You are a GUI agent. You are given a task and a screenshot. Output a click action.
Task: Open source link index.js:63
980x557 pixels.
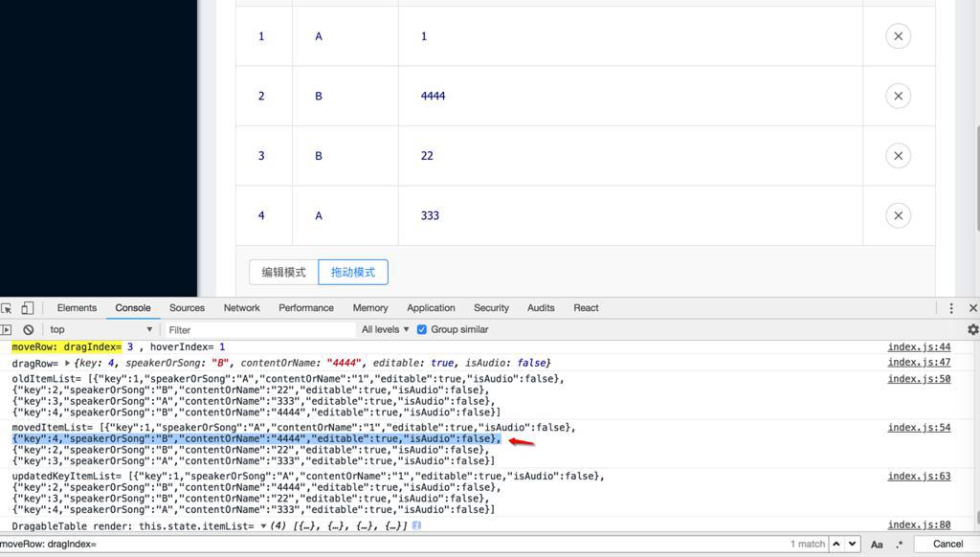[919, 477]
